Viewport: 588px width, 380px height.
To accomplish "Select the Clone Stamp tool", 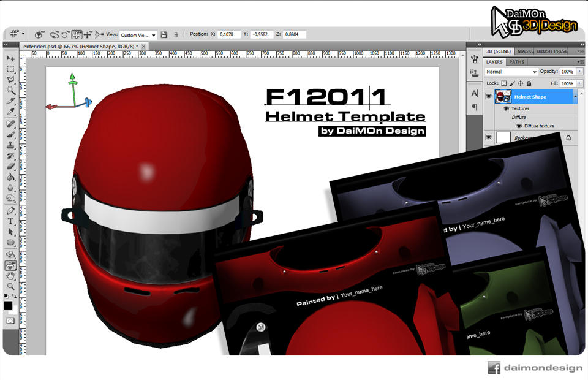I will pos(10,145).
